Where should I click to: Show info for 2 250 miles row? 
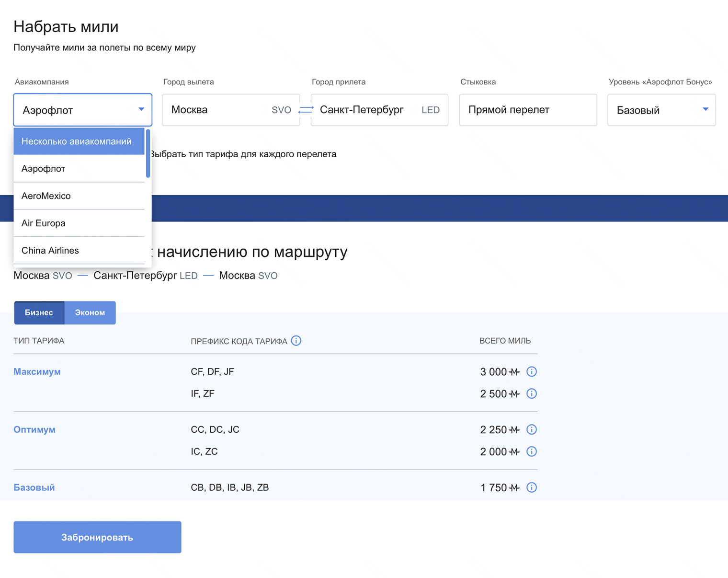532,429
